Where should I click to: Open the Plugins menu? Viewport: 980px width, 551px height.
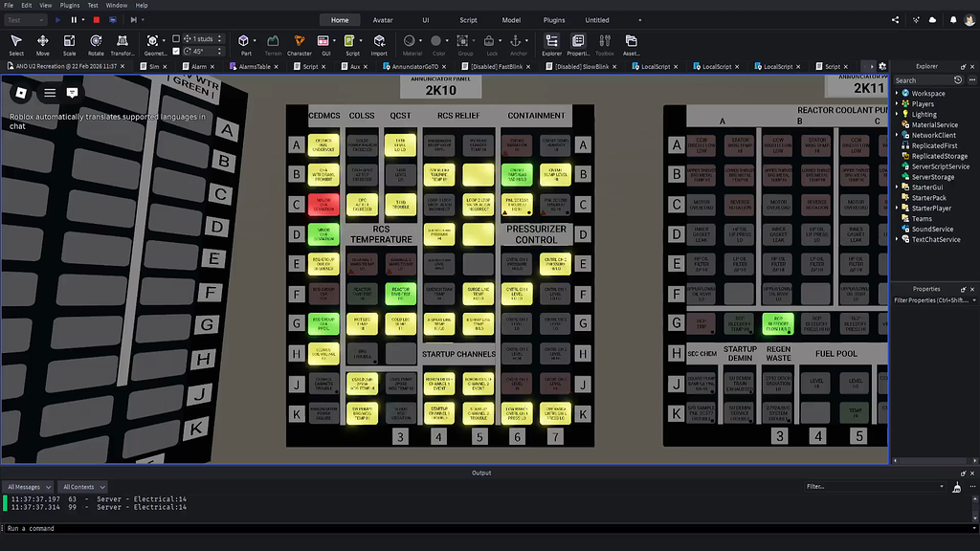point(69,5)
